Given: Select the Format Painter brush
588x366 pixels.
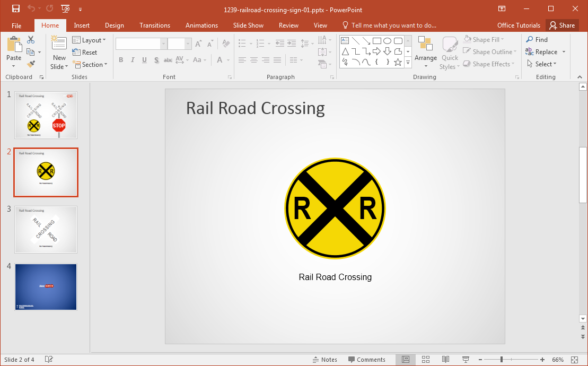Looking at the screenshot, I should pyautogui.click(x=31, y=64).
